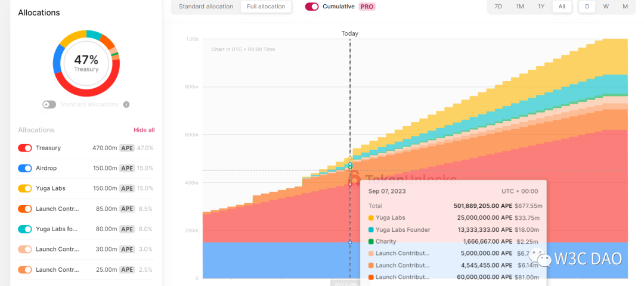Toggle Yuga Labs allocation visibility
644x286 pixels.
click(25, 188)
